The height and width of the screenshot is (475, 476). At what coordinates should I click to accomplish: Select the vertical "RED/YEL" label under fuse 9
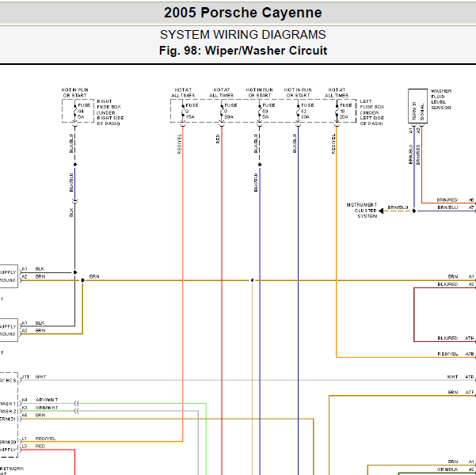pos(180,144)
